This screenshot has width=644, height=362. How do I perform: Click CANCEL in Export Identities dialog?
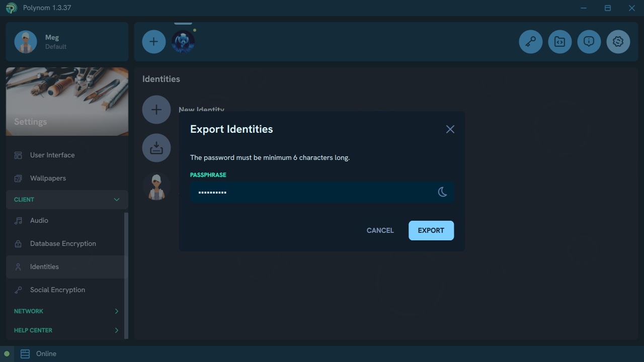point(380,231)
